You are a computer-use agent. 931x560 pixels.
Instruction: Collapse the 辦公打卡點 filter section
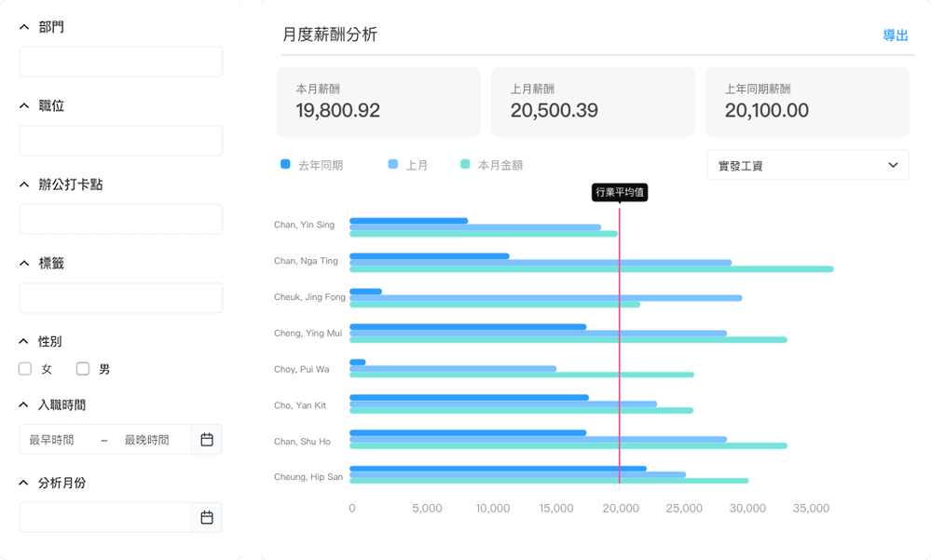[24, 184]
